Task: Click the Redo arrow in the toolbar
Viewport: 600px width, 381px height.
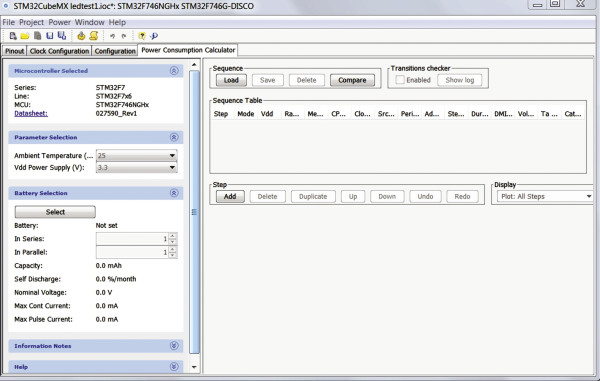Action: coord(124,36)
